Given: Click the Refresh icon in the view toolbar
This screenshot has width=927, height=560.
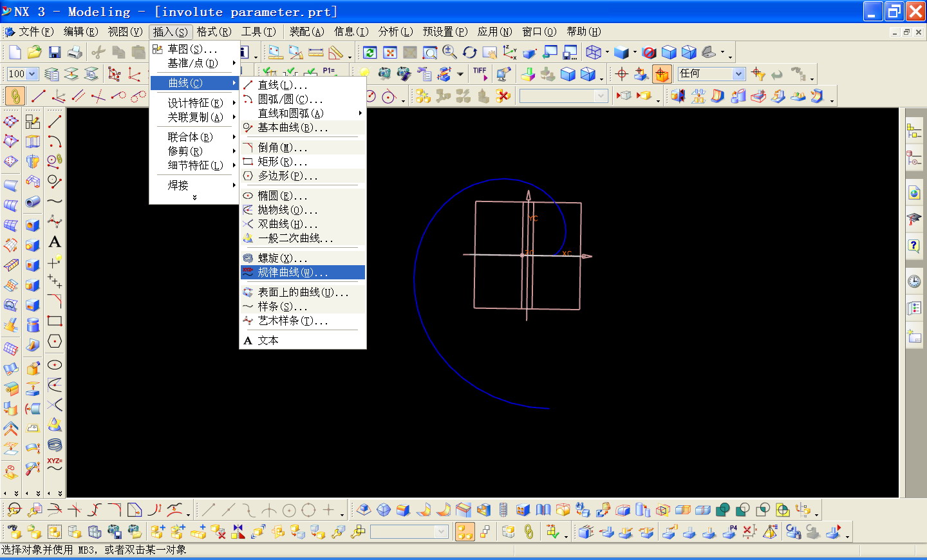Looking at the screenshot, I should tap(370, 53).
